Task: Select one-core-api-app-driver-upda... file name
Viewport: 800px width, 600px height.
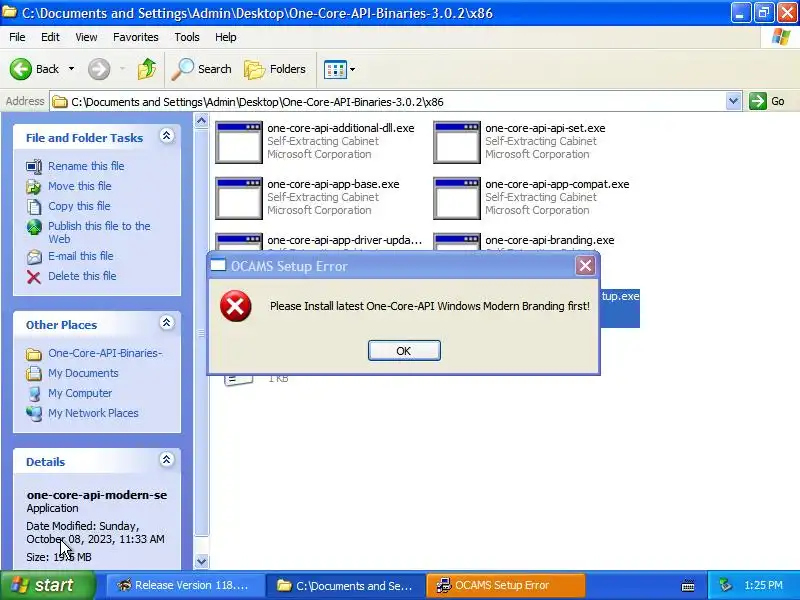Action: tap(344, 240)
